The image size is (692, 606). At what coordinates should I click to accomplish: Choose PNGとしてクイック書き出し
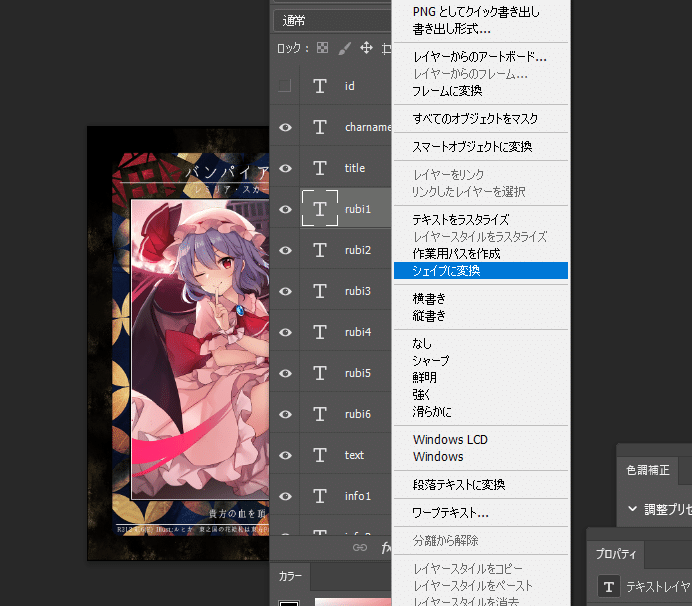click(481, 12)
